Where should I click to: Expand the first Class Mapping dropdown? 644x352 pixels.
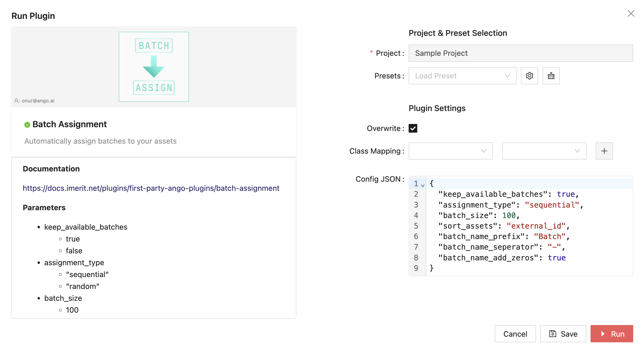click(x=450, y=151)
